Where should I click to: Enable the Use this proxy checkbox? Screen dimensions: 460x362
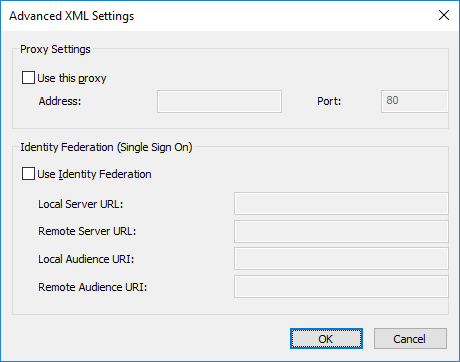tap(28, 78)
